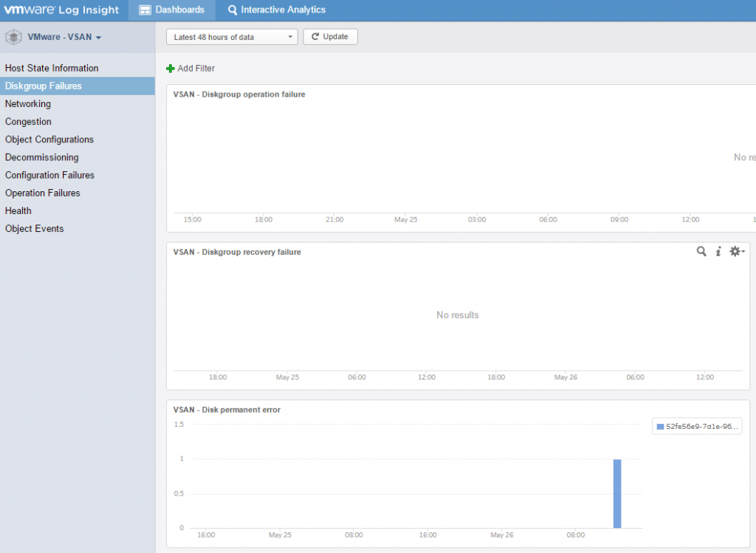Open Operation Failures dashboard
756x553 pixels.
[77, 193]
